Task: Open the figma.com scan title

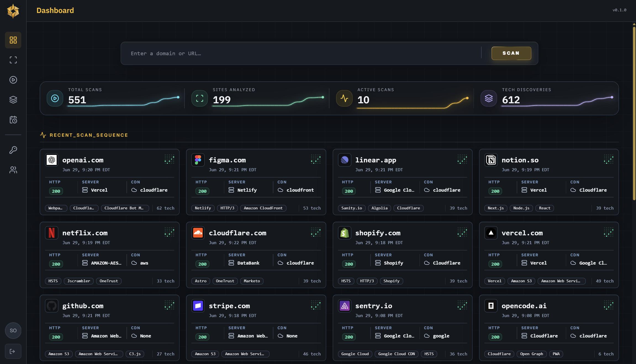Action: tap(227, 160)
